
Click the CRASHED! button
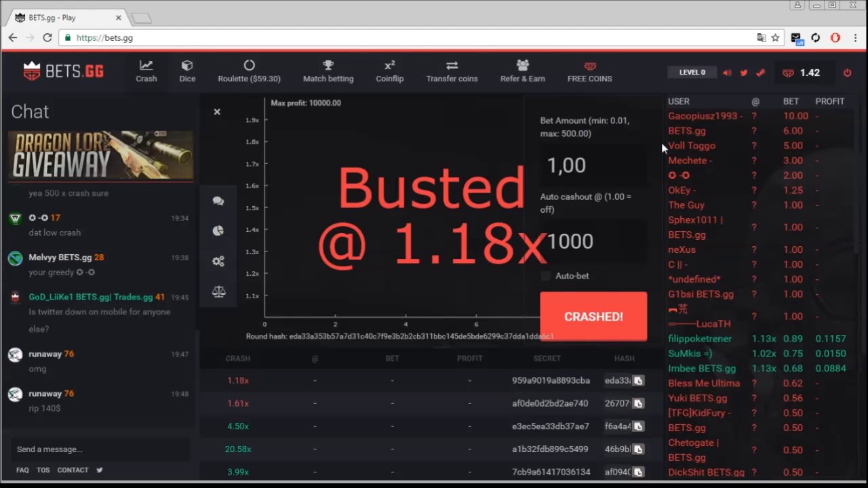tap(593, 317)
